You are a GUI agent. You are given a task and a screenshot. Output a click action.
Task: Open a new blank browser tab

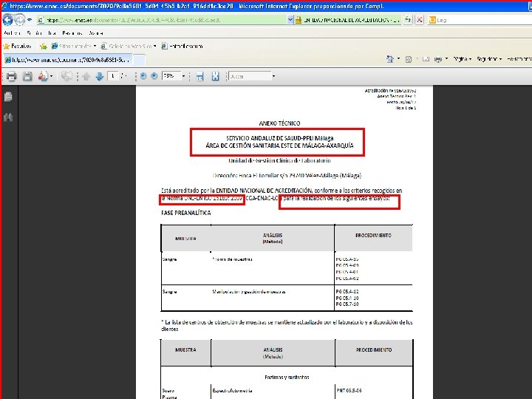139,60
